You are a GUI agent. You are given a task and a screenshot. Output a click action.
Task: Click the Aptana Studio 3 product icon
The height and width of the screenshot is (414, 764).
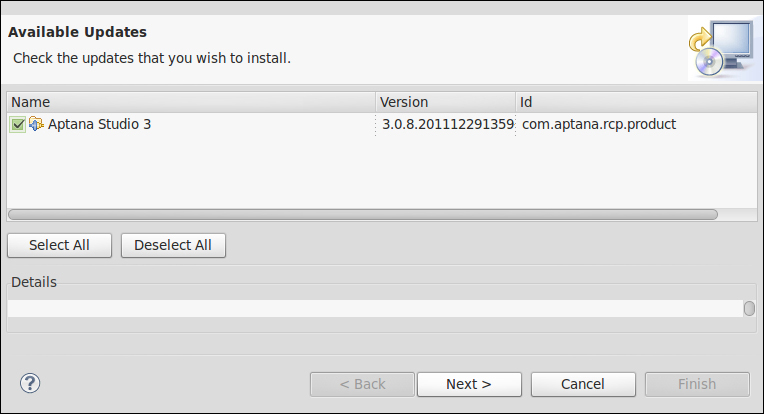coord(36,124)
